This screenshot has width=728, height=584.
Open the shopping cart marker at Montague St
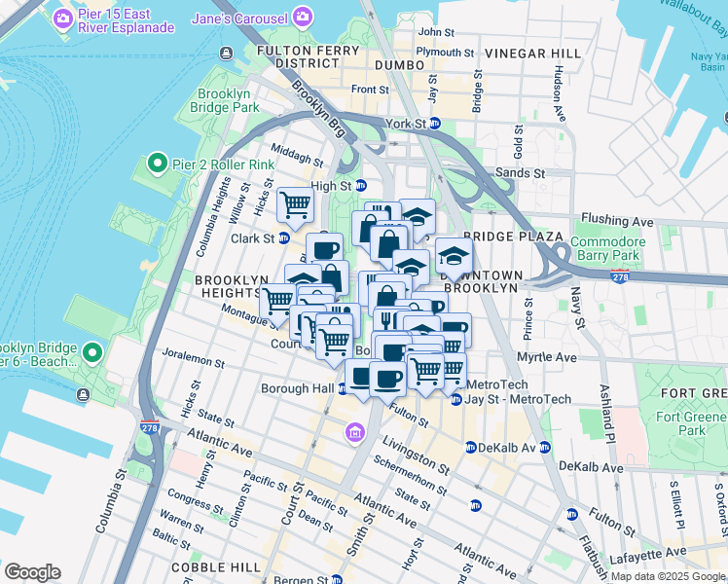tap(277, 304)
